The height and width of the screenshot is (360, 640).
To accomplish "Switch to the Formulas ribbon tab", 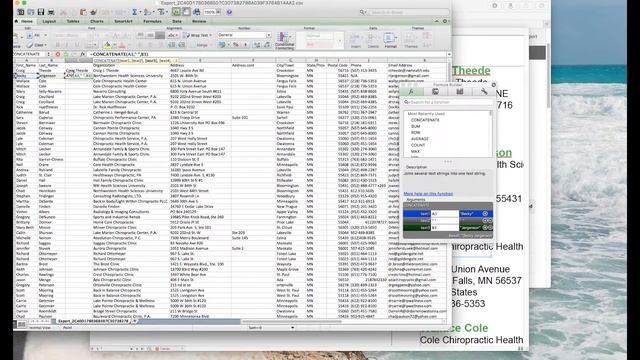I will [x=152, y=21].
